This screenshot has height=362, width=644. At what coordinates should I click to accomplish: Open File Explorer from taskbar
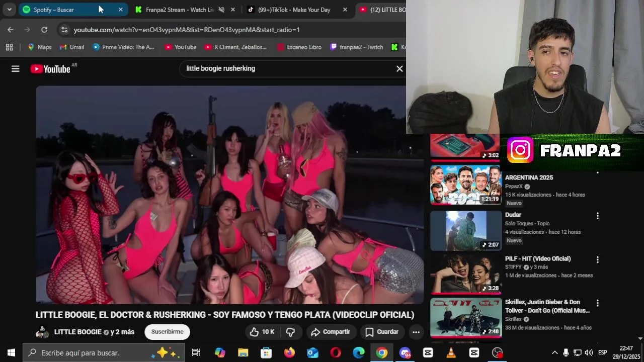[x=243, y=353]
